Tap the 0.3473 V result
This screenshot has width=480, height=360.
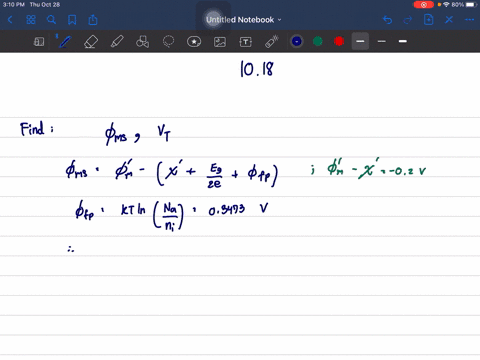click(x=238, y=210)
